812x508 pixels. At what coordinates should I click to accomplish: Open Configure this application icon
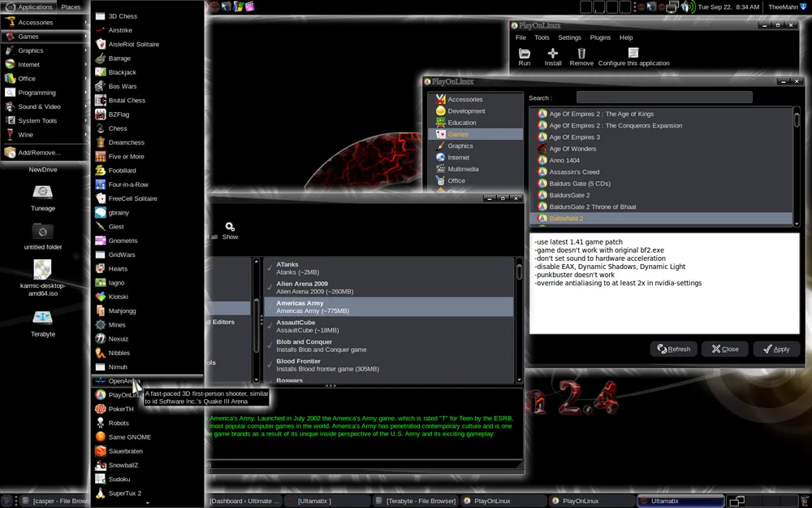(633, 54)
